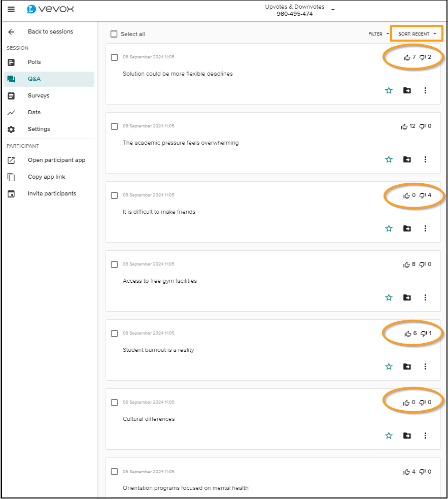448x499 pixels.
Task: Tick the Select all checkbox
Action: [x=114, y=34]
